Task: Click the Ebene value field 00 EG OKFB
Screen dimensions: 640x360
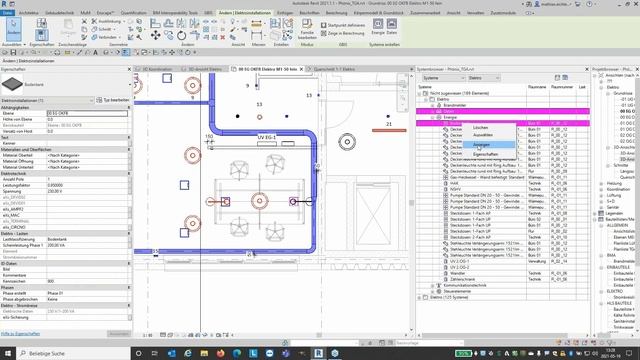Action: [87, 113]
